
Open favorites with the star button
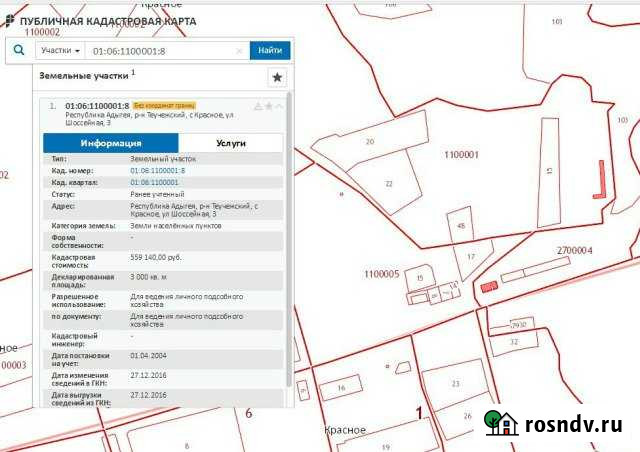277,78
